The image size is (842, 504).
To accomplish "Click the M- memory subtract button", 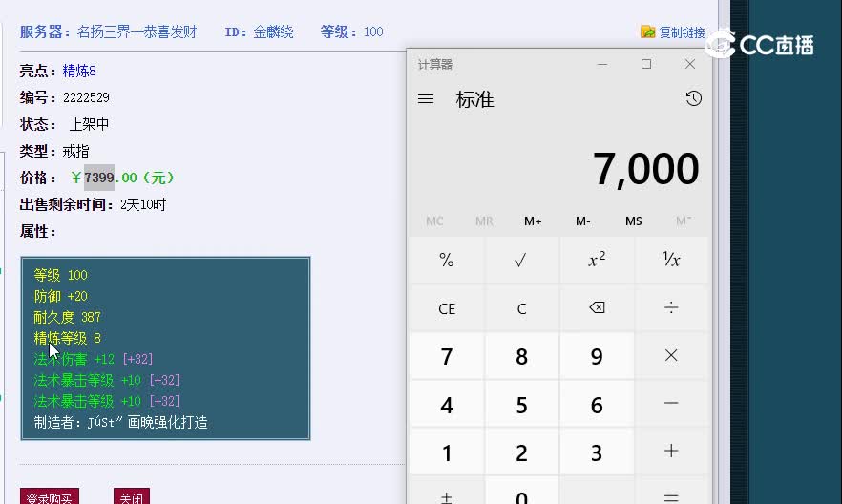I will pos(582,221).
